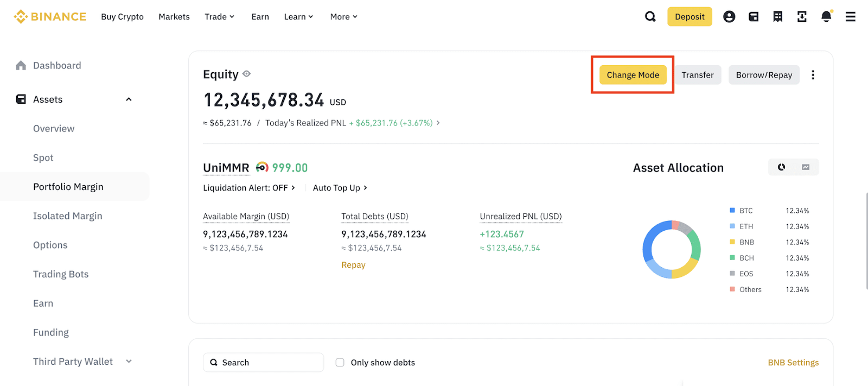Viewport: 868px width, 386px height.
Task: Collapse the Assets sidebar section
Action: click(x=129, y=99)
